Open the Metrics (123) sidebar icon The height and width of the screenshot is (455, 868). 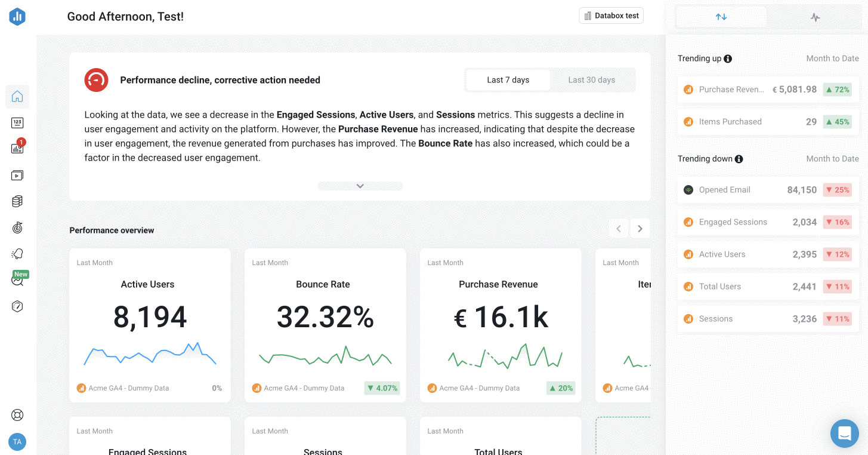[x=17, y=122]
